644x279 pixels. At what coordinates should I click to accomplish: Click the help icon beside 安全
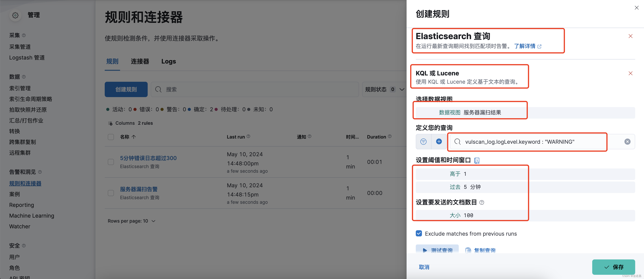(24, 245)
